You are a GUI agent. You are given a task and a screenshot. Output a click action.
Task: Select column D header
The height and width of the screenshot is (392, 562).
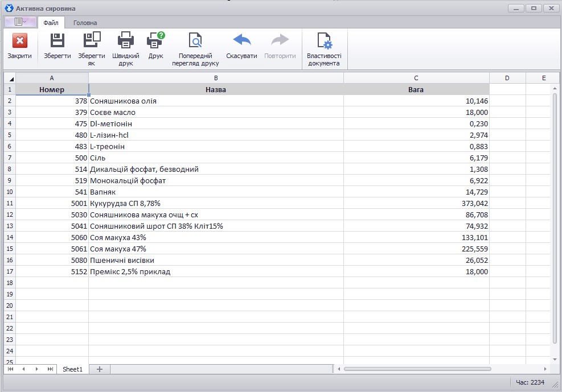point(507,78)
